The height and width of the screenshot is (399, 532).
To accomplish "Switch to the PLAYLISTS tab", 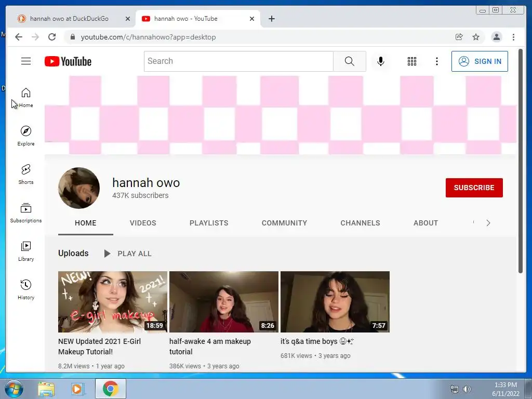I will (209, 223).
